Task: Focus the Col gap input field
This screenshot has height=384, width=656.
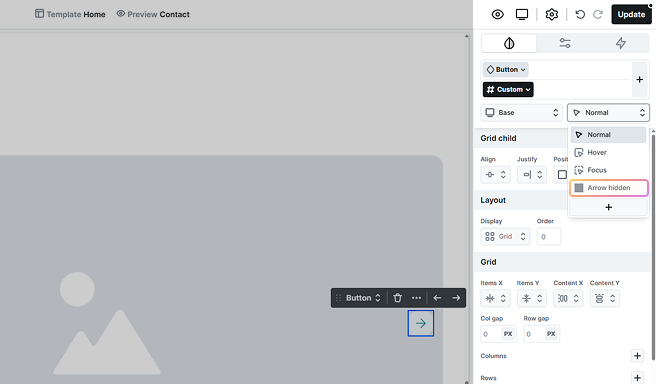Action: click(x=490, y=334)
